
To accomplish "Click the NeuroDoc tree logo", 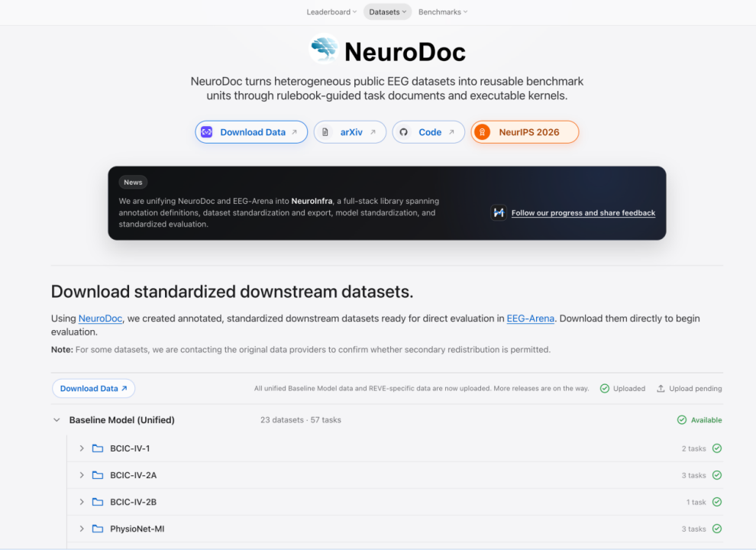I will pos(324,49).
